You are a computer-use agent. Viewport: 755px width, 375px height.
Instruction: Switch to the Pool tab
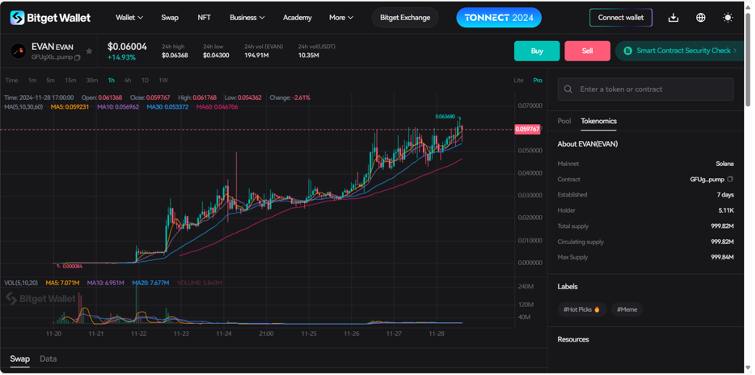(x=564, y=121)
